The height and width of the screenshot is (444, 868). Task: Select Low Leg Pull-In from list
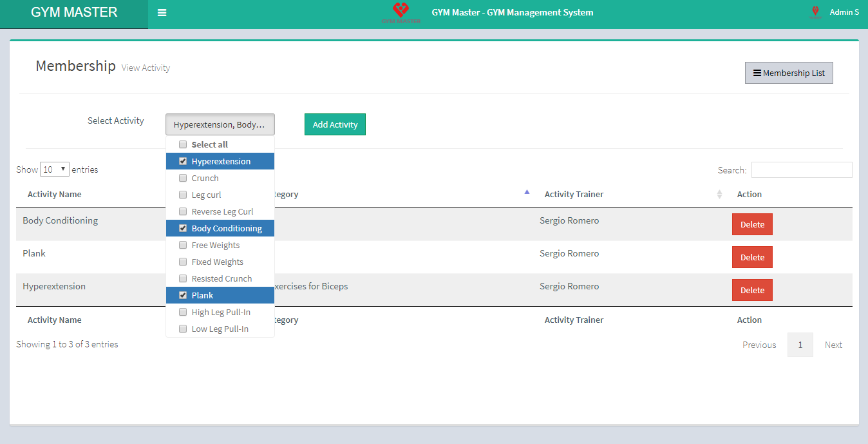[220, 329]
